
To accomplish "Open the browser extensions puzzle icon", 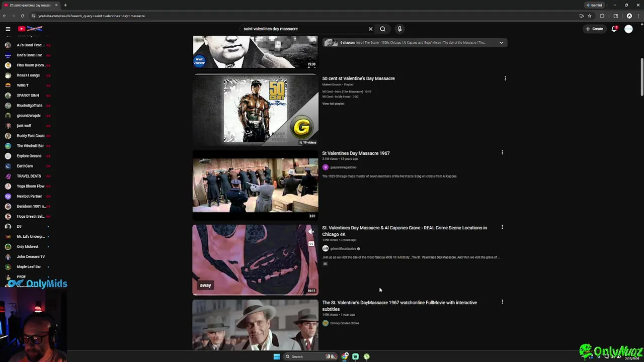I will pyautogui.click(x=602, y=16).
